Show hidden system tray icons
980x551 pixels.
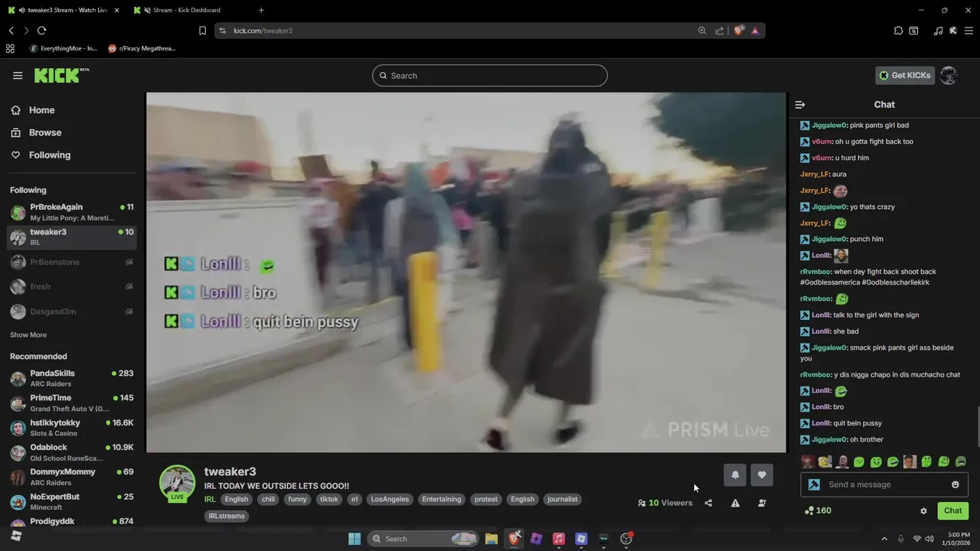tap(884, 539)
